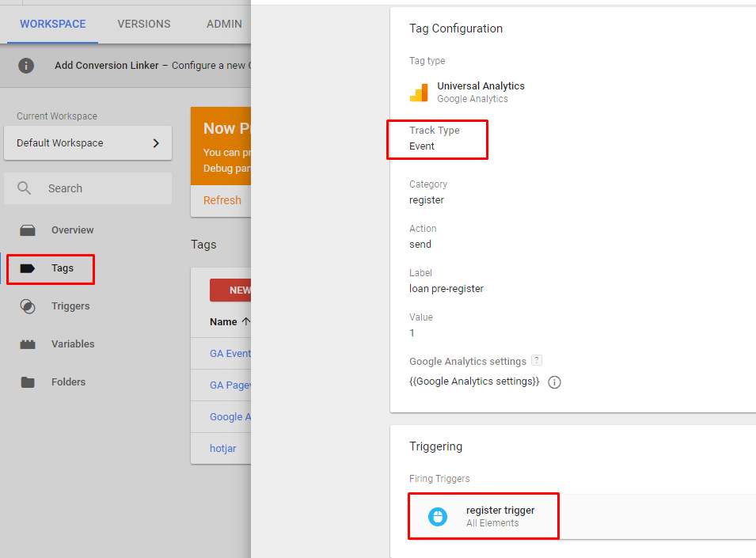The image size is (756, 558).
Task: Switch to the VERSIONS tab
Action: pyautogui.click(x=144, y=24)
